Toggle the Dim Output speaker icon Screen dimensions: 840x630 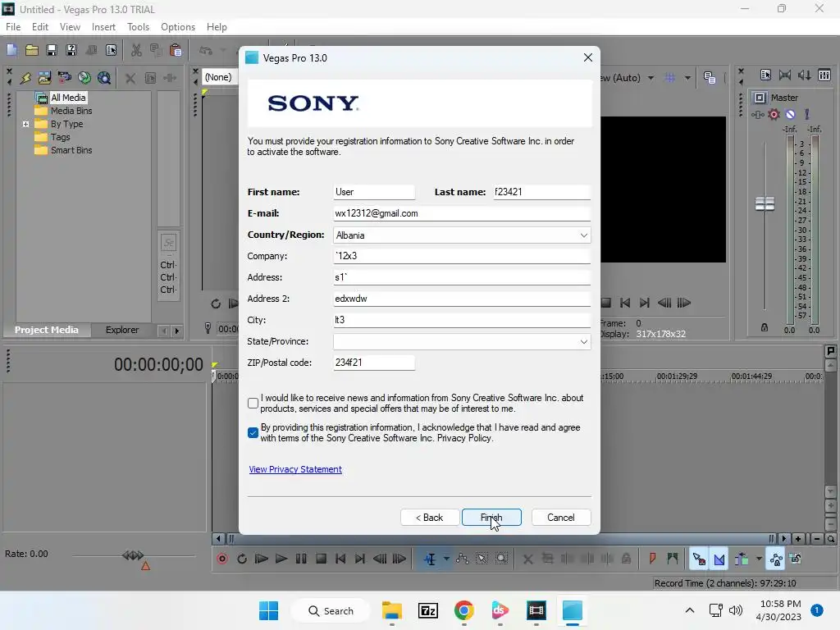805,75
